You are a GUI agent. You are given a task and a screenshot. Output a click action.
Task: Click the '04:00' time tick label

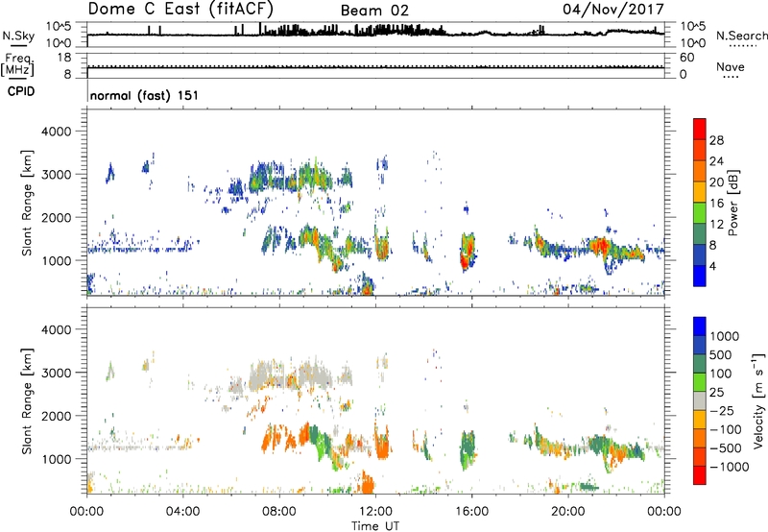click(183, 512)
